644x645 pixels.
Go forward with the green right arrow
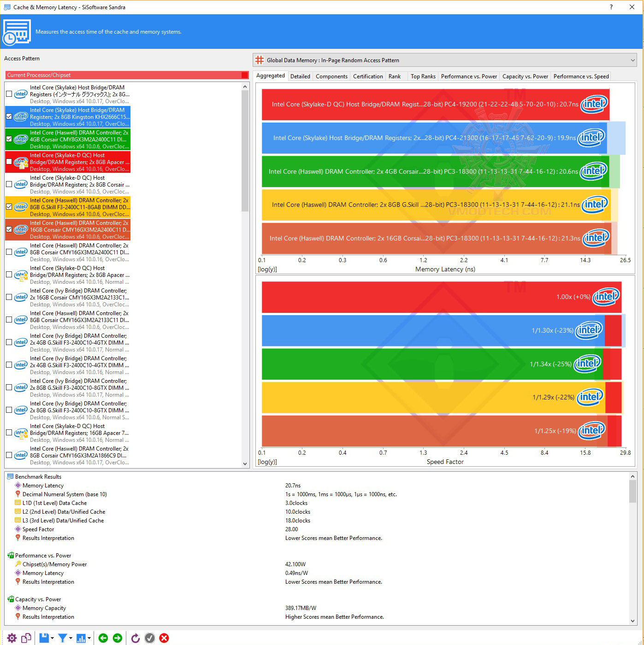(118, 638)
